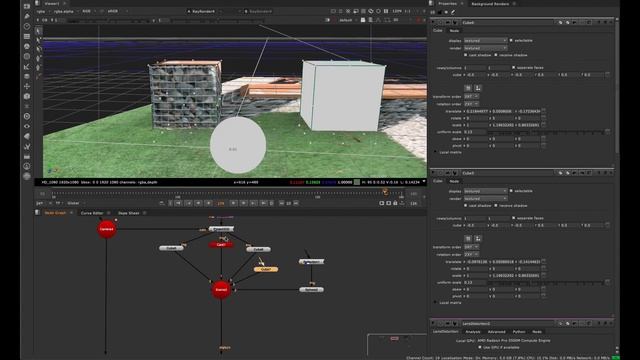Open the Keyer nodes menu (K icon)
This screenshot has height=360, width=640.
27,66
